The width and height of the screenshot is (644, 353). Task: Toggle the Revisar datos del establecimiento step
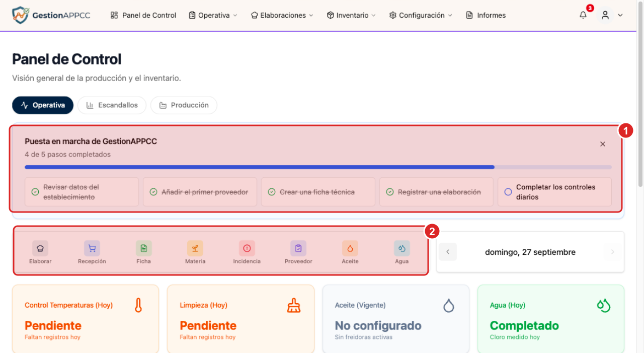pyautogui.click(x=82, y=192)
